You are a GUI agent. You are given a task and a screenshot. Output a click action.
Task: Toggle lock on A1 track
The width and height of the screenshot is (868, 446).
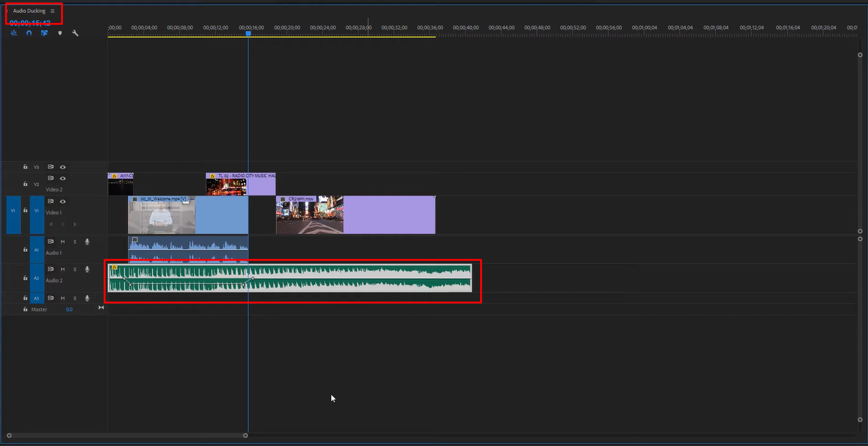click(25, 250)
